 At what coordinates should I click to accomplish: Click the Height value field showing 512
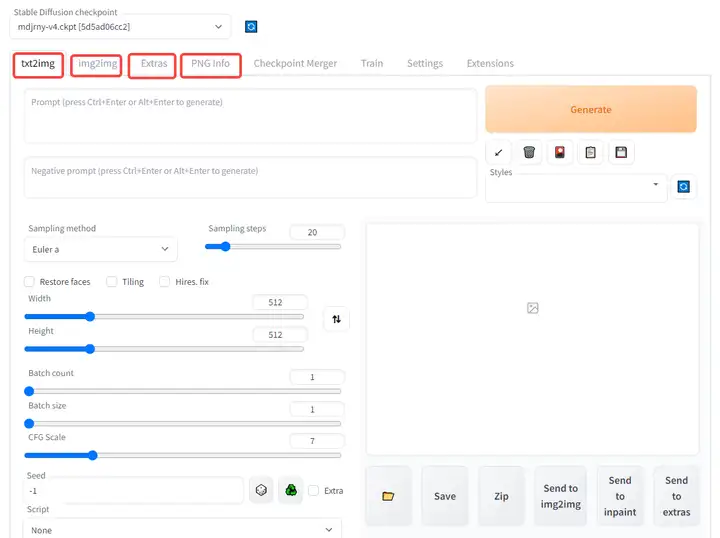(280, 335)
